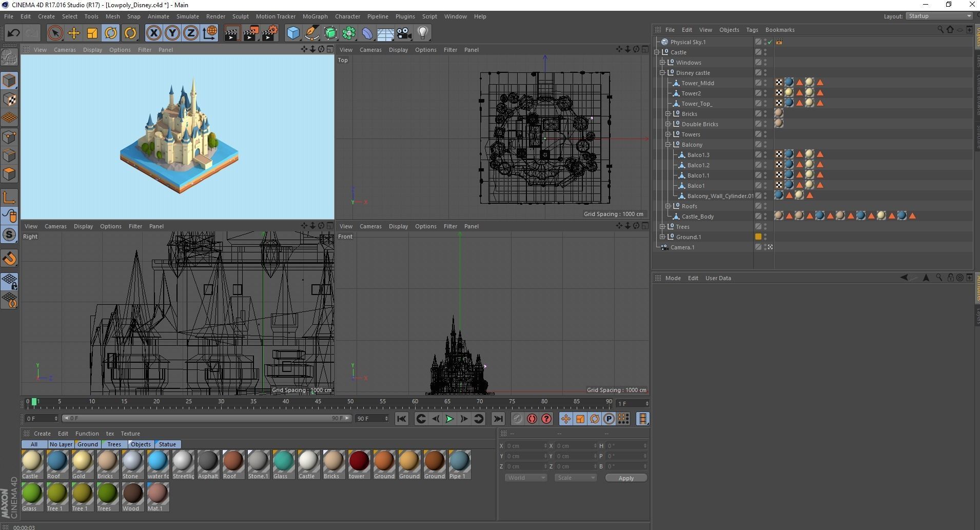Click the Undo arrow icon
Image resolution: width=980 pixels, height=530 pixels.
[13, 33]
